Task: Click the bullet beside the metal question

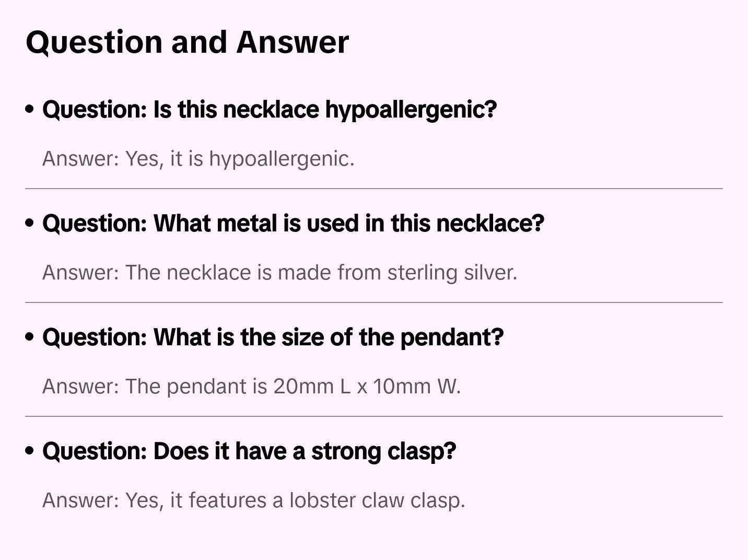Action: [30, 224]
